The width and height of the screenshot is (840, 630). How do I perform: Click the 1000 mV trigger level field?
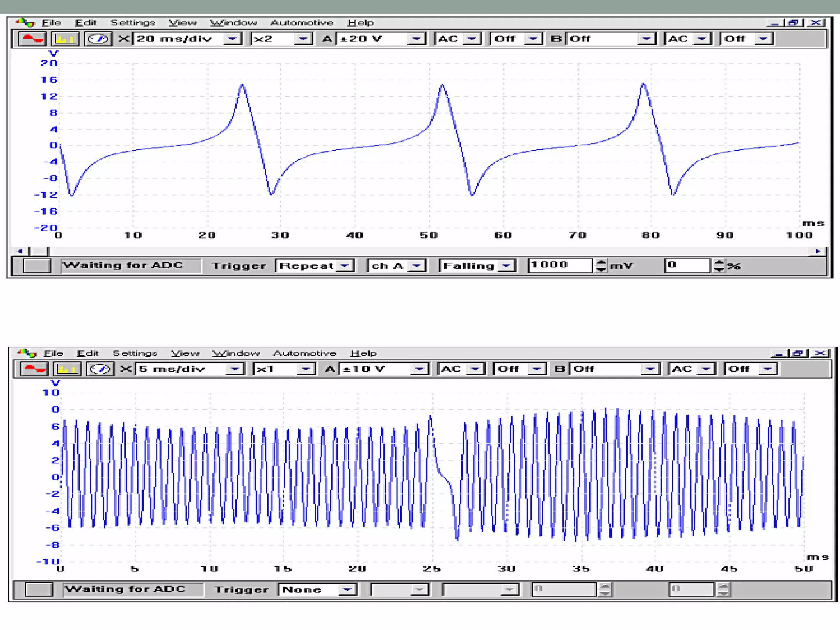[x=560, y=265]
